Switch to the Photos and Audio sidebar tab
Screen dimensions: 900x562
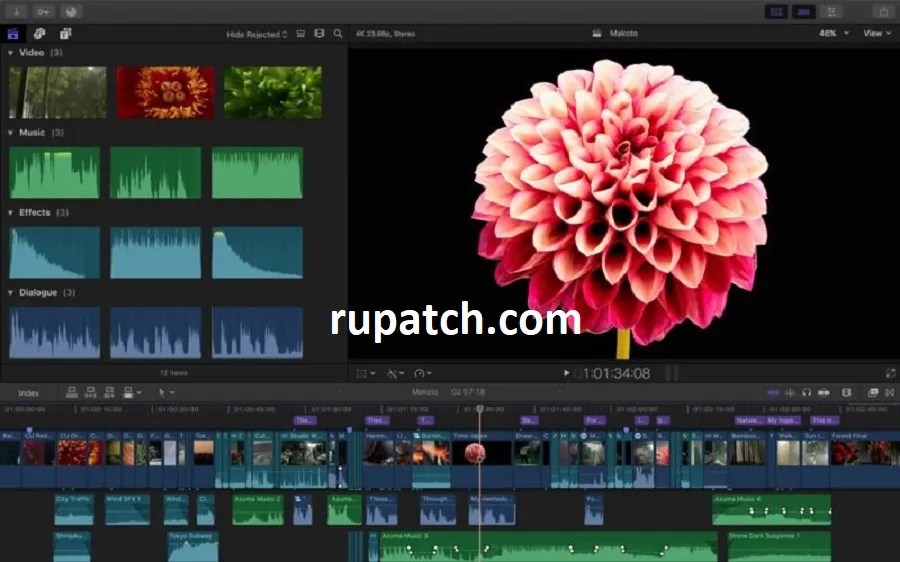39,34
